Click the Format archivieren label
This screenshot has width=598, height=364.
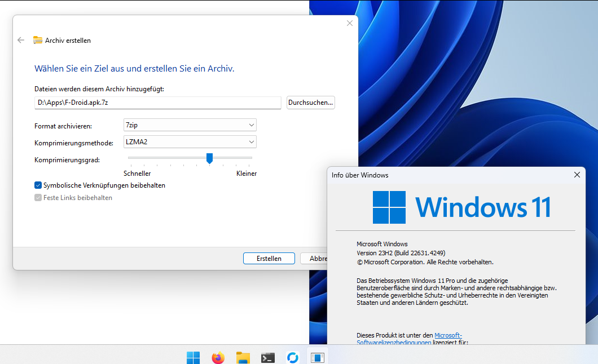pyautogui.click(x=63, y=126)
